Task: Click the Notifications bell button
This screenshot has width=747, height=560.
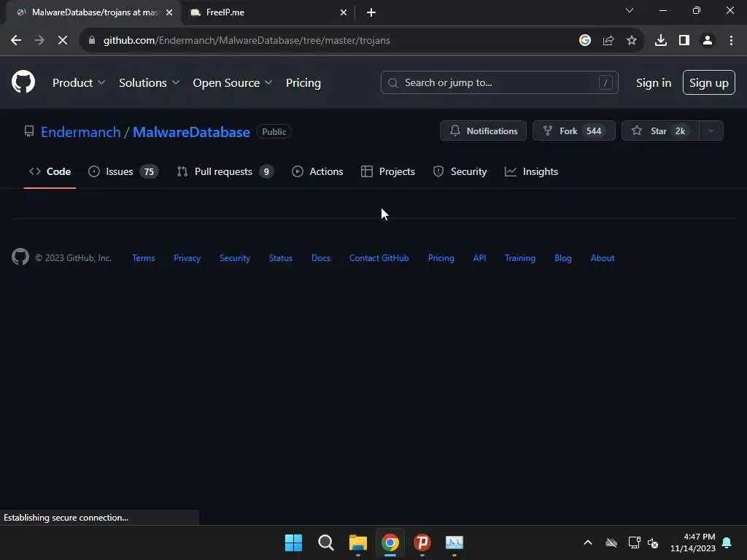Action: (483, 131)
